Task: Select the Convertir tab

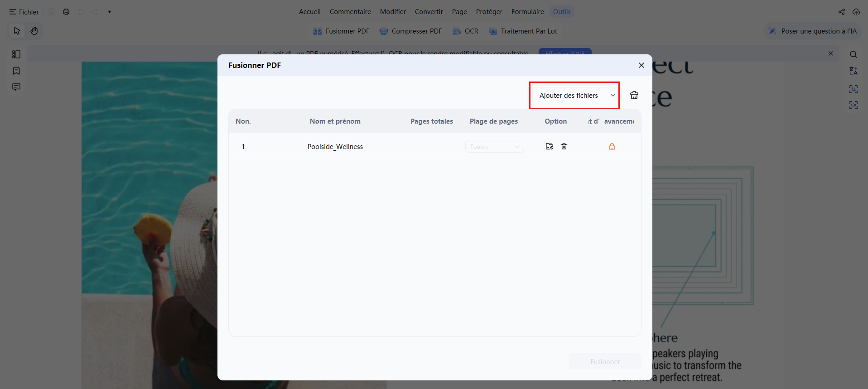Action: (429, 12)
